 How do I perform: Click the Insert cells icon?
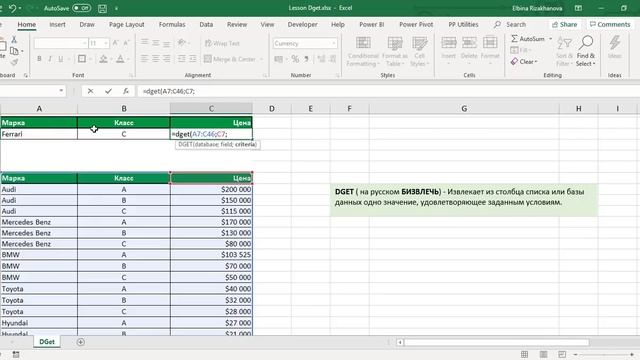pyautogui.click(x=449, y=42)
